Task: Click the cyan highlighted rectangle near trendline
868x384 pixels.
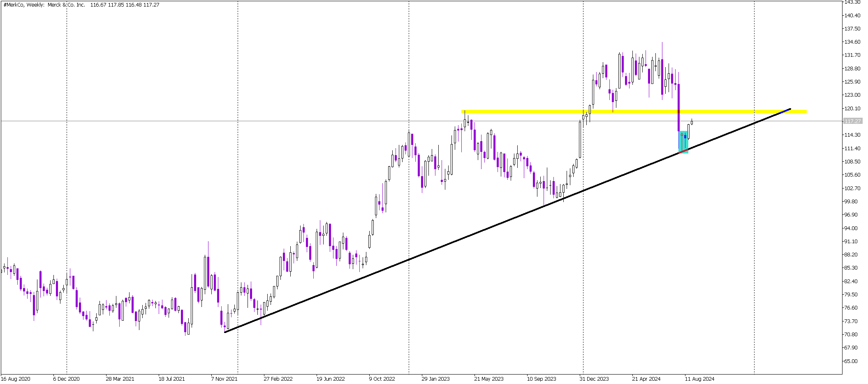Action: coord(683,142)
